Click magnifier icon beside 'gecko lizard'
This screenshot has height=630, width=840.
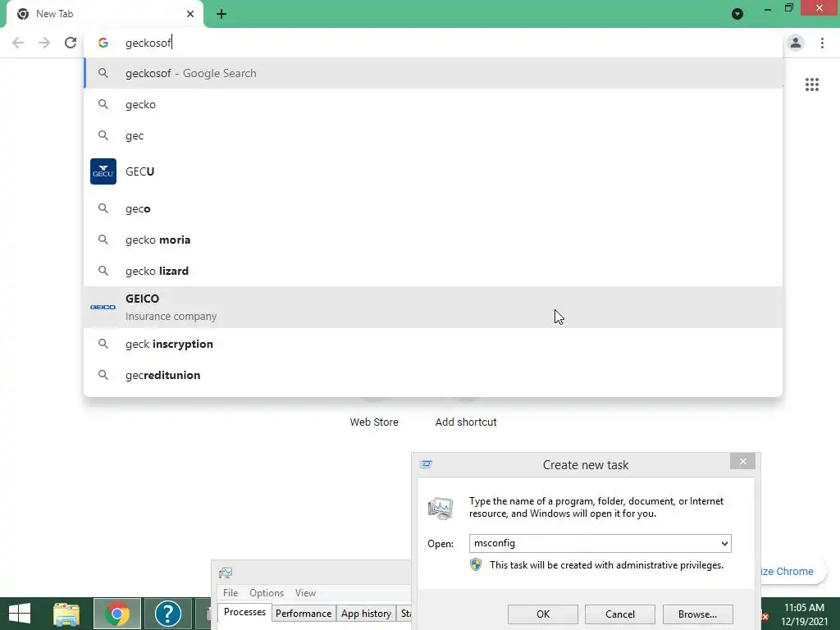pos(103,271)
